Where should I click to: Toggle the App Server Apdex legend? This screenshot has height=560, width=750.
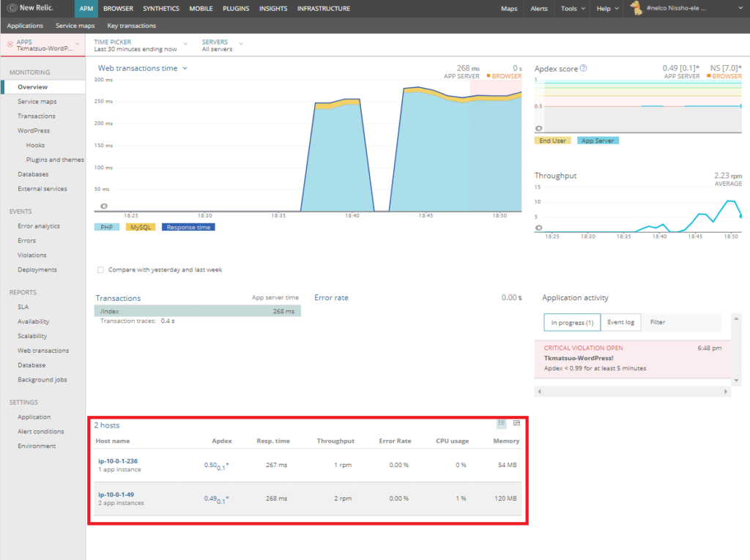tap(598, 141)
